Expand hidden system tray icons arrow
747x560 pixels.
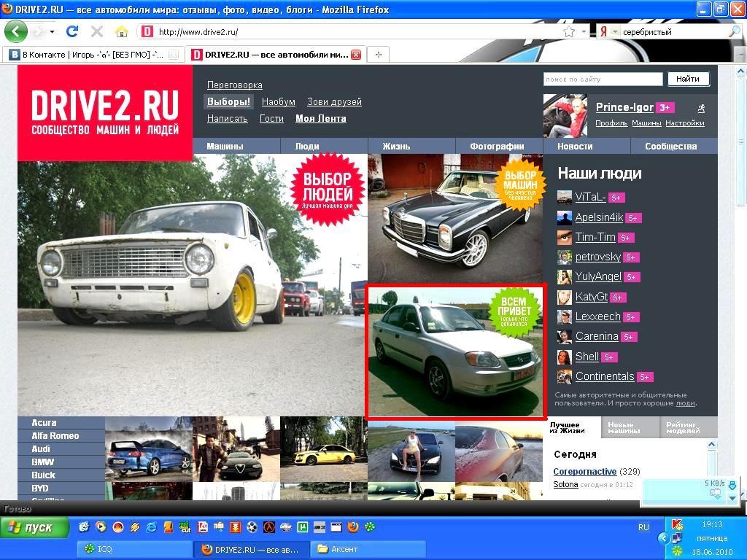pos(663,538)
